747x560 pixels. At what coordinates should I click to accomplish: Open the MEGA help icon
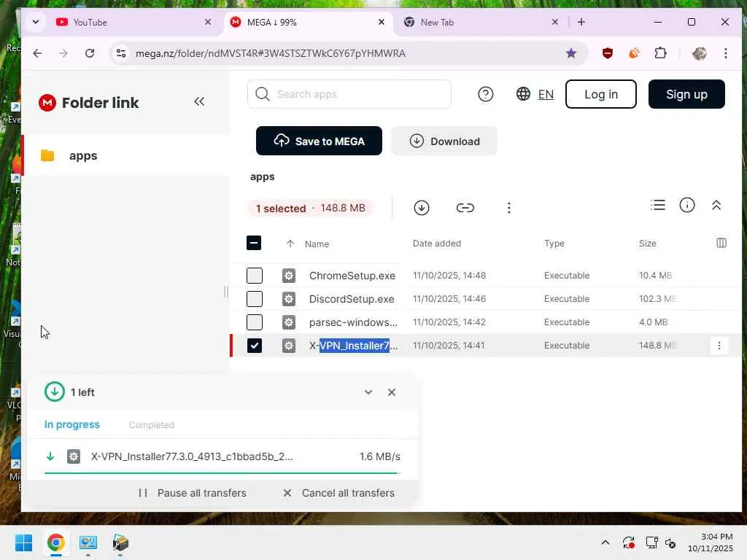pyautogui.click(x=485, y=94)
